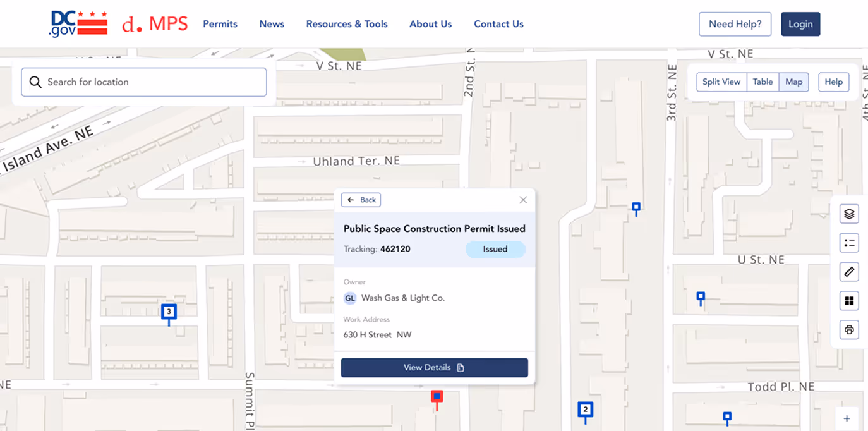Click the DC.gov logo

click(78, 23)
